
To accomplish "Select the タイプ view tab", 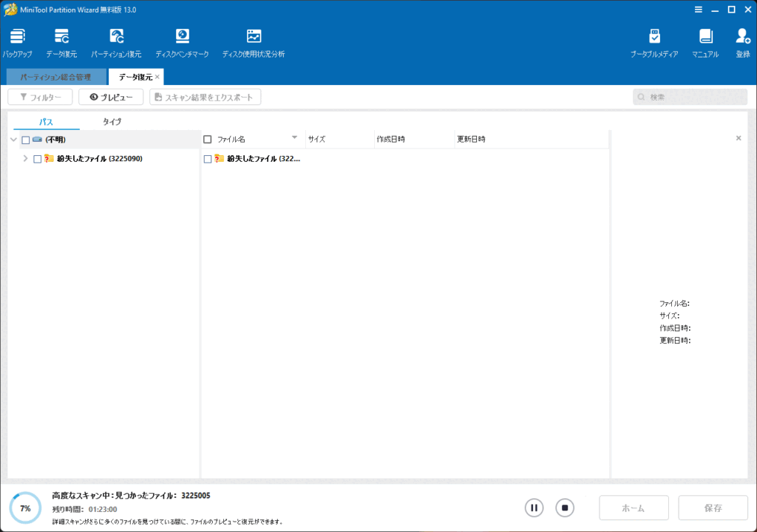I will [112, 122].
